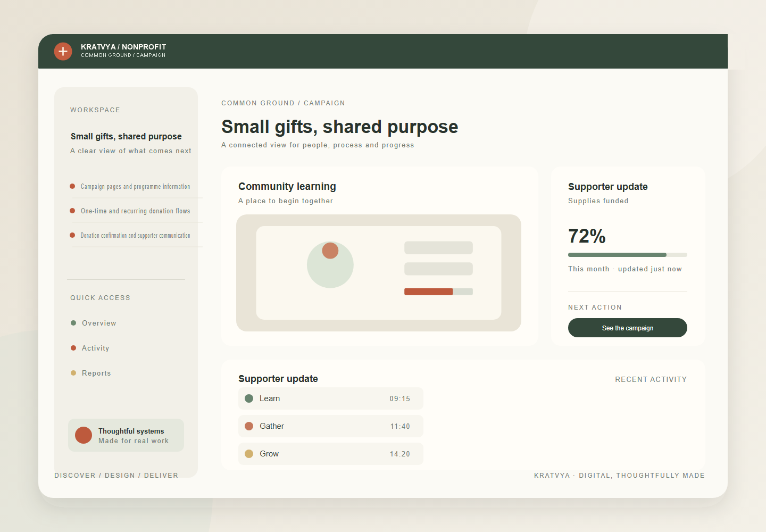Click the green dot in the Learn row
The image size is (766, 532).
(x=249, y=398)
